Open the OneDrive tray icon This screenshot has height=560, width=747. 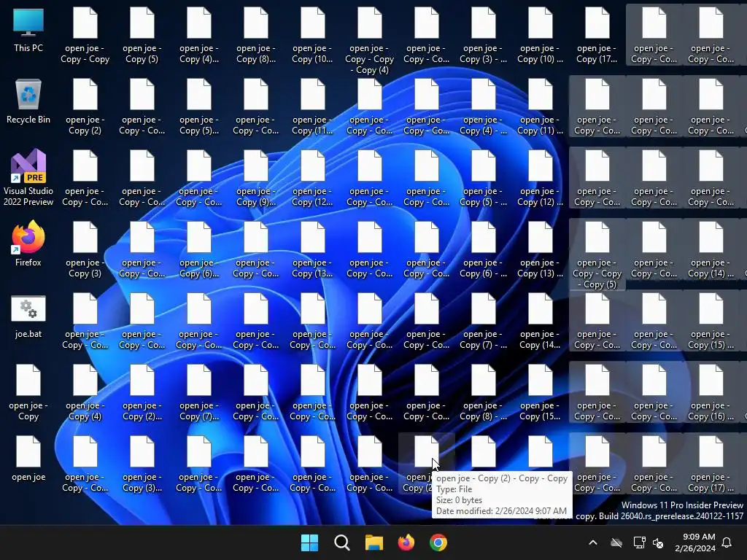click(616, 542)
